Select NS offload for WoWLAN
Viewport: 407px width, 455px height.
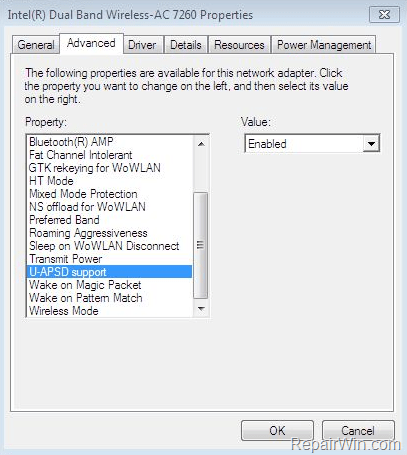pos(109,207)
